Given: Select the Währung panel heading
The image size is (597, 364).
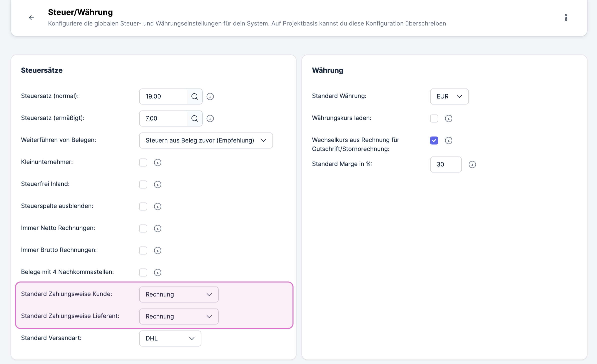Looking at the screenshot, I should click(x=328, y=70).
